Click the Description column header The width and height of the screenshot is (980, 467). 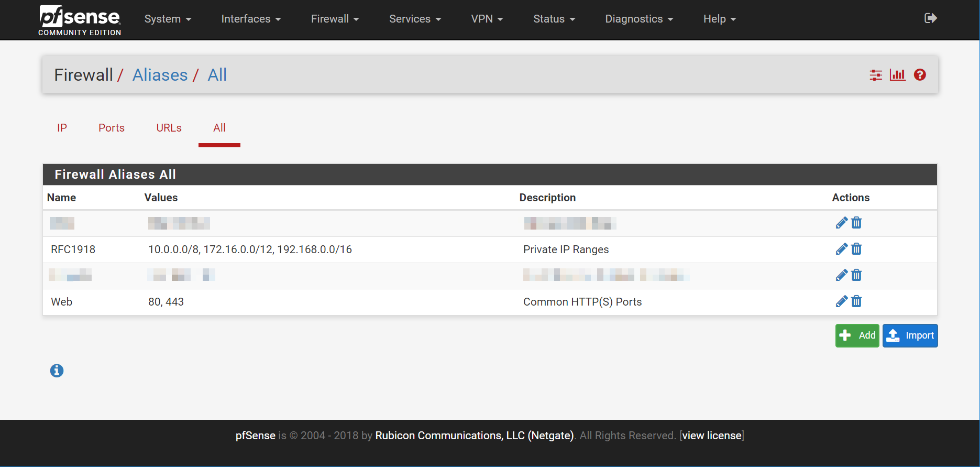tap(547, 198)
